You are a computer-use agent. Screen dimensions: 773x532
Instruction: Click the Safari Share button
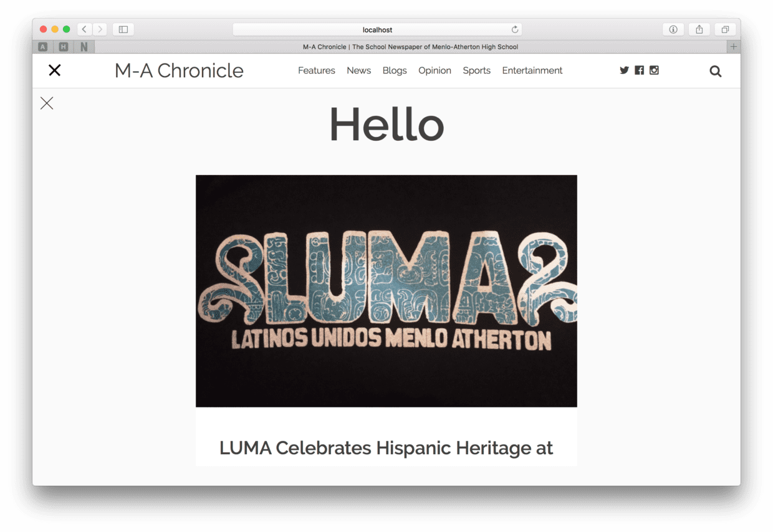699,29
